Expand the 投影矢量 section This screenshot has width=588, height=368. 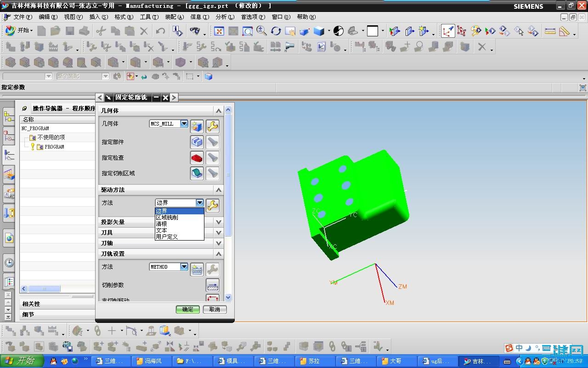pyautogui.click(x=219, y=222)
